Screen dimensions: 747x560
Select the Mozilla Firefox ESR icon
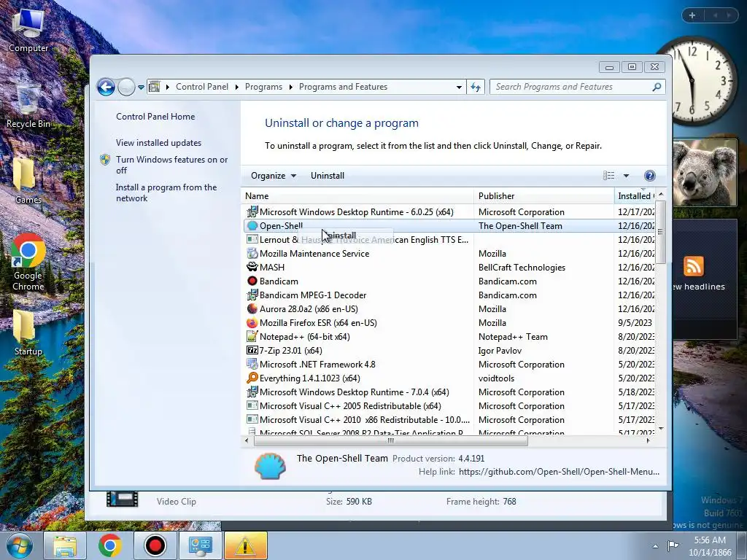[x=252, y=322]
